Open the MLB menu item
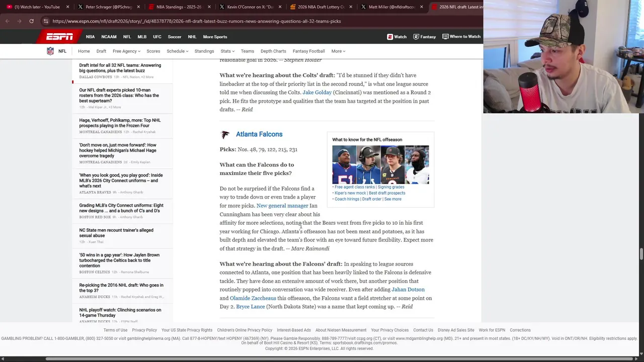The image size is (644, 362). point(142,37)
